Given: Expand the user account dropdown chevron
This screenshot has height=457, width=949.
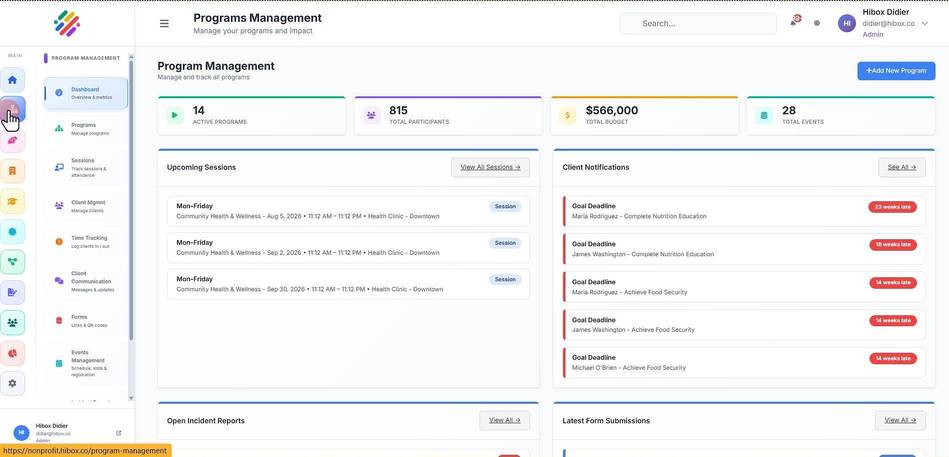Looking at the screenshot, I should [x=924, y=24].
